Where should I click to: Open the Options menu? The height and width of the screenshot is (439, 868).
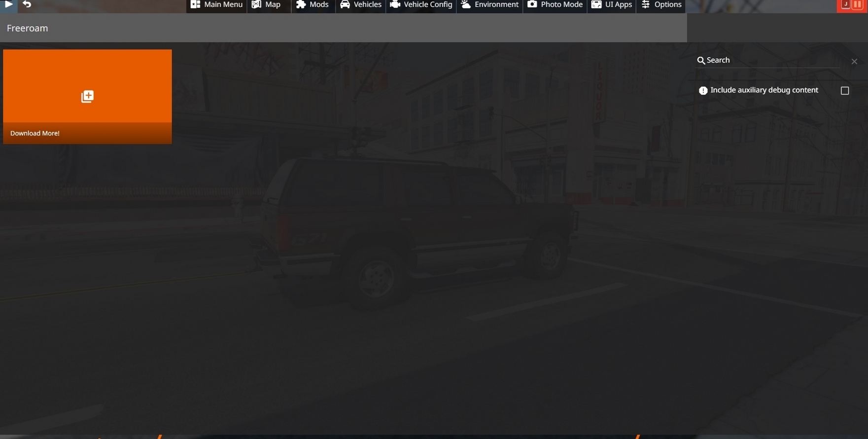tap(661, 5)
